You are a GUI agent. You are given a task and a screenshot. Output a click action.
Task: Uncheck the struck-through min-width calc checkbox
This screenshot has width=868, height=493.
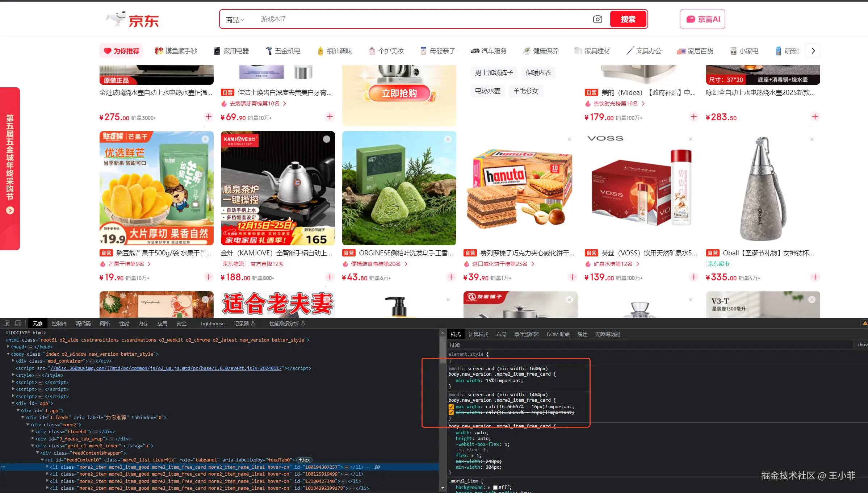451,413
